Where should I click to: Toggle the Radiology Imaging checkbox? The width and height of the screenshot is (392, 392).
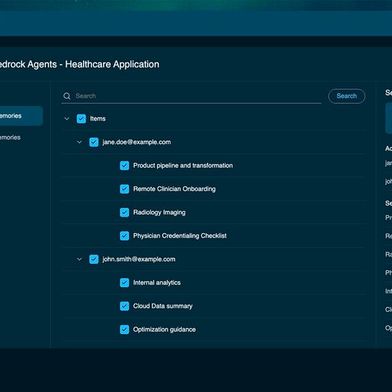(124, 212)
